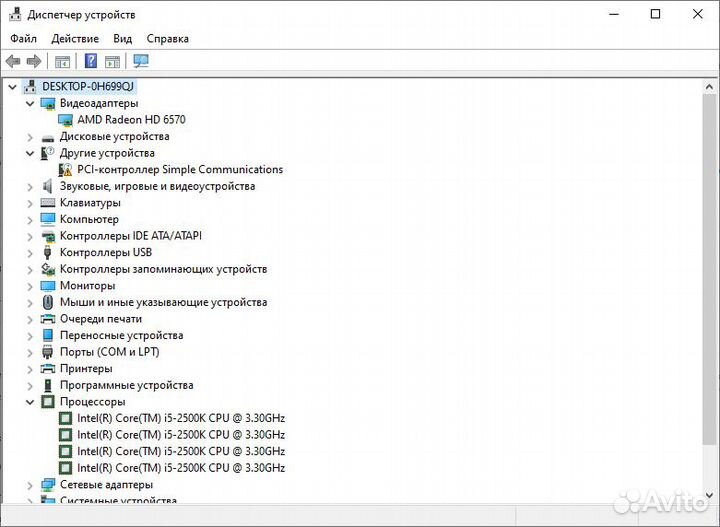The image size is (720, 527).
Task: Expand the Дисковые устройства branch
Action: pos(30,137)
